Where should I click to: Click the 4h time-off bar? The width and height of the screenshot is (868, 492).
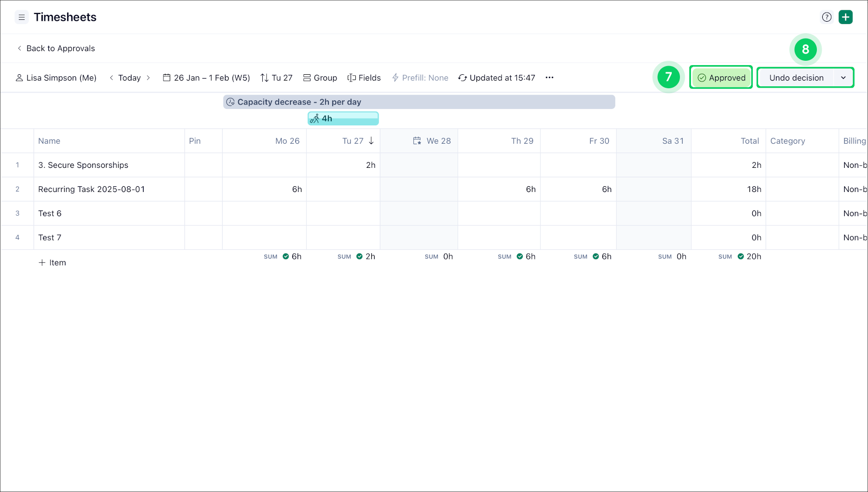click(x=343, y=119)
